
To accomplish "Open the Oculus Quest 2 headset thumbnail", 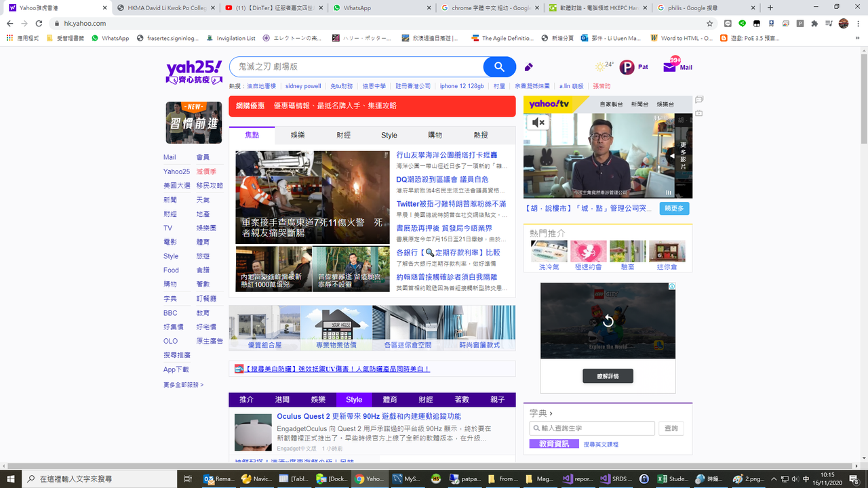I will [253, 432].
